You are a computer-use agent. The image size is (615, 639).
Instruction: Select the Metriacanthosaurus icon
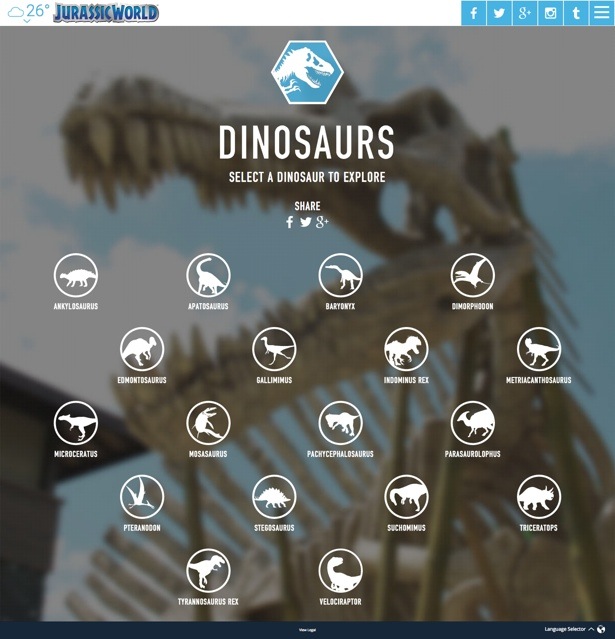tap(539, 349)
